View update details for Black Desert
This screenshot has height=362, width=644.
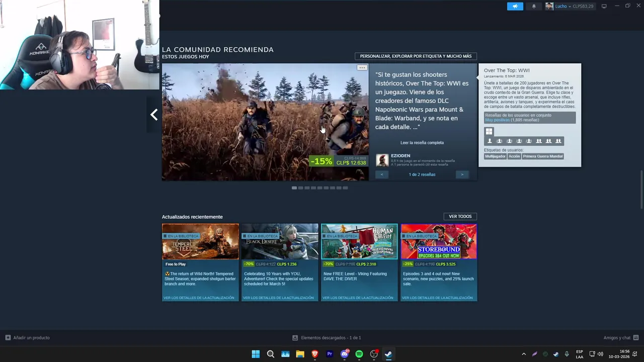pyautogui.click(x=278, y=298)
